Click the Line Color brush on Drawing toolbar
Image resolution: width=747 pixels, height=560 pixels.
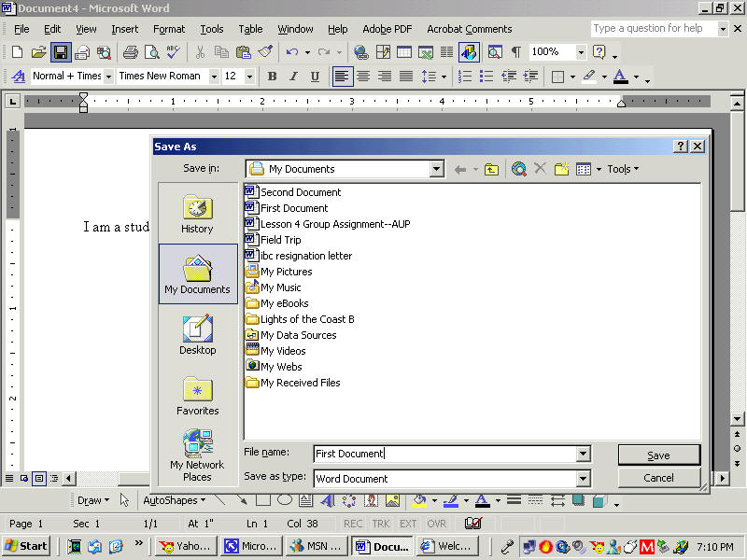[451, 500]
